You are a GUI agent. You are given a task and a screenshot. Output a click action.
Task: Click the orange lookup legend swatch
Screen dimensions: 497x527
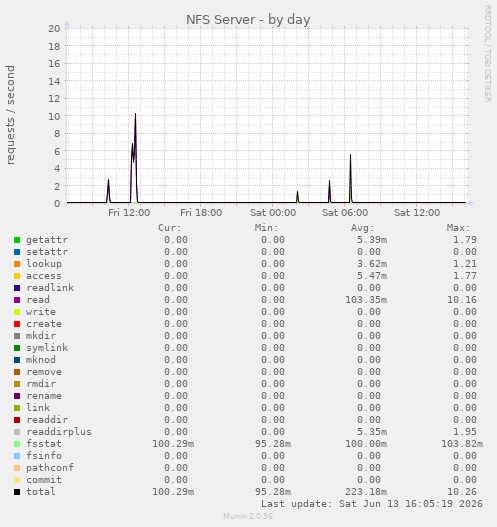[x=17, y=264]
